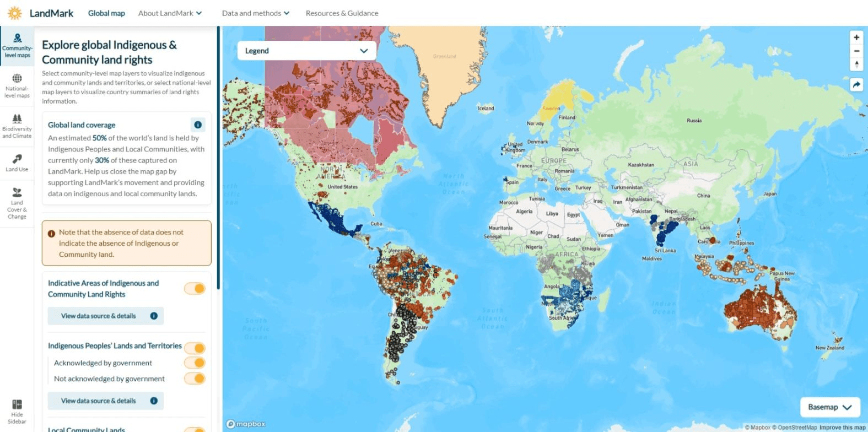Zoom in on the map
Image resolution: width=868 pixels, height=432 pixels.
pos(856,37)
